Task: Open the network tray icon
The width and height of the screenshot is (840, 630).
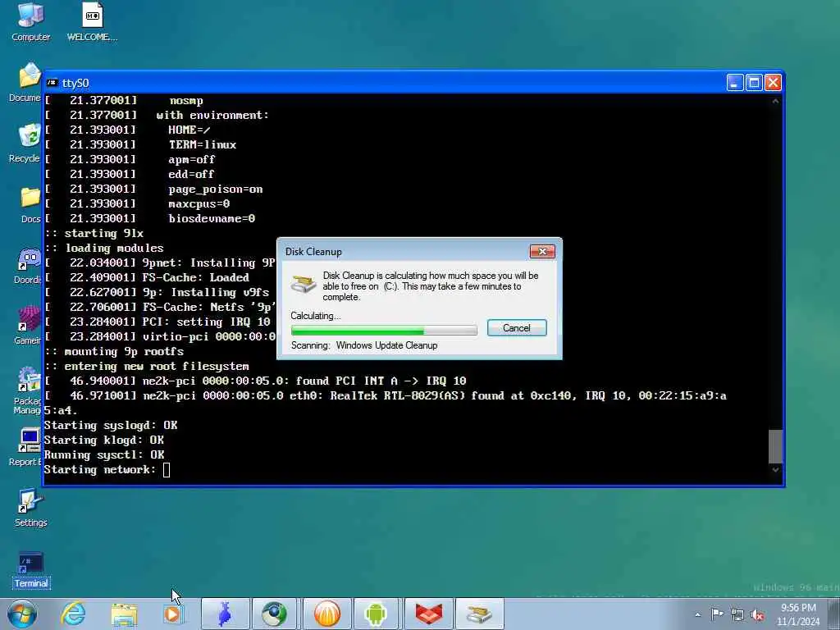Action: (737, 615)
